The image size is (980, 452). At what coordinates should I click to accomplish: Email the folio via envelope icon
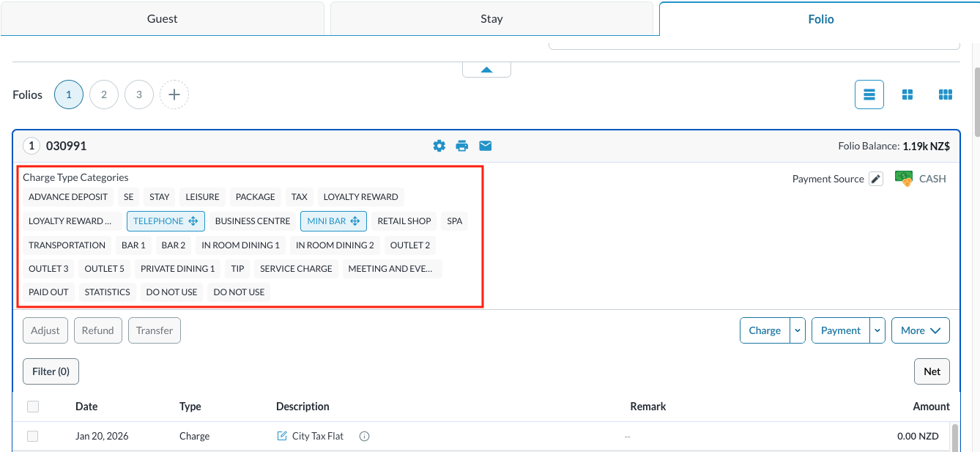coord(485,146)
